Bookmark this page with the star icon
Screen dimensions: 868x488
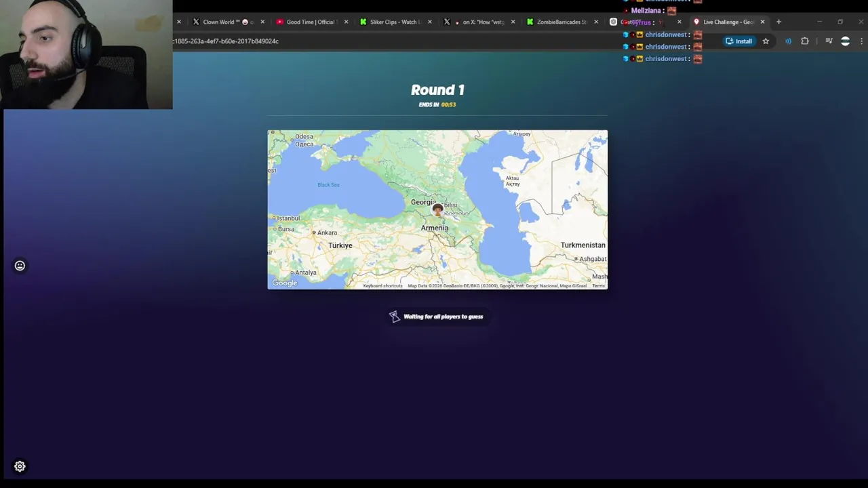pyautogui.click(x=766, y=41)
